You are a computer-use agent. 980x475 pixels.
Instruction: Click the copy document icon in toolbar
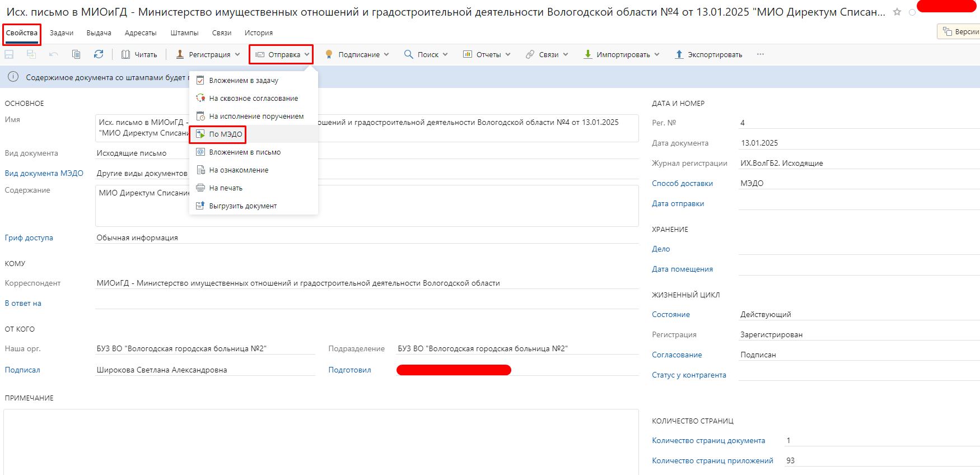(76, 54)
